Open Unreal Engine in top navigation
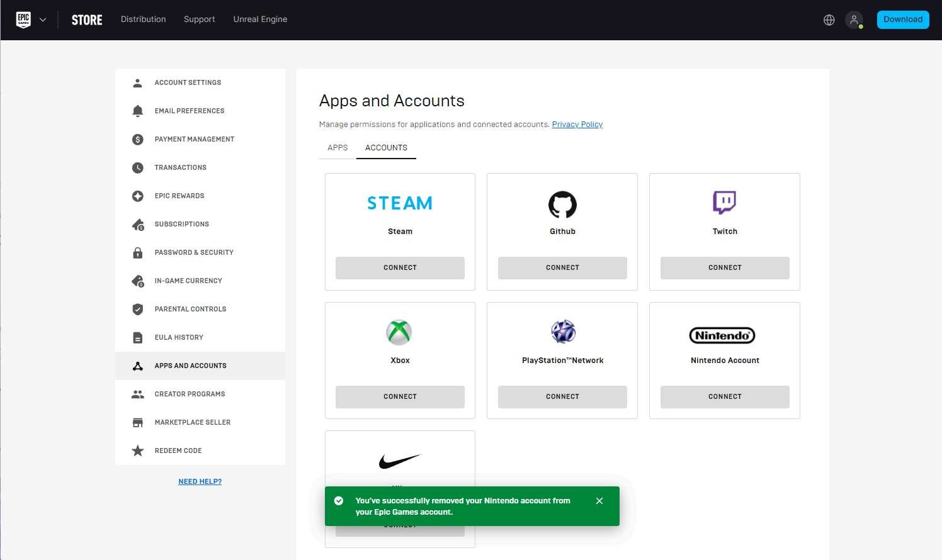The image size is (942, 560). pyautogui.click(x=260, y=20)
